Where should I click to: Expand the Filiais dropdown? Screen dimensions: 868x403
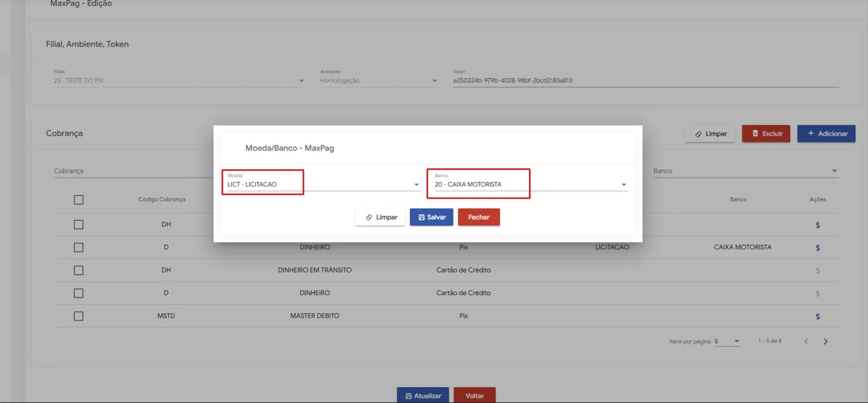[301, 81]
